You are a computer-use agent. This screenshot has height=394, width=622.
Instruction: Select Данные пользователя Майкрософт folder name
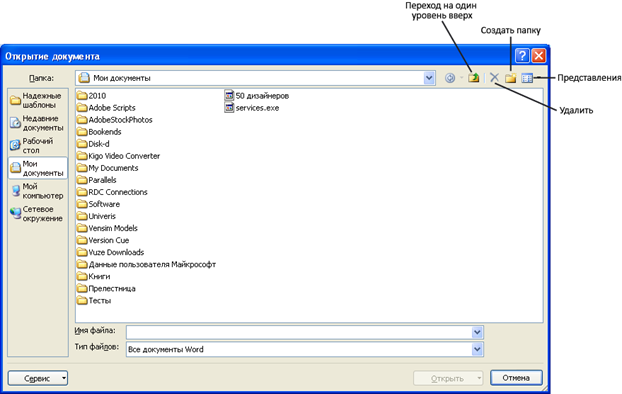152,264
